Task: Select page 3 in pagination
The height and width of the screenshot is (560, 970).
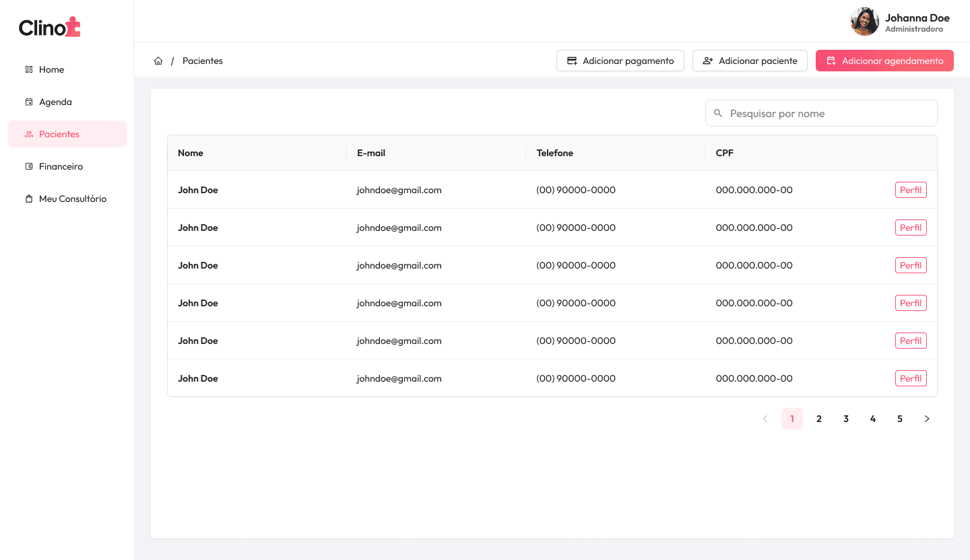Action: (846, 419)
